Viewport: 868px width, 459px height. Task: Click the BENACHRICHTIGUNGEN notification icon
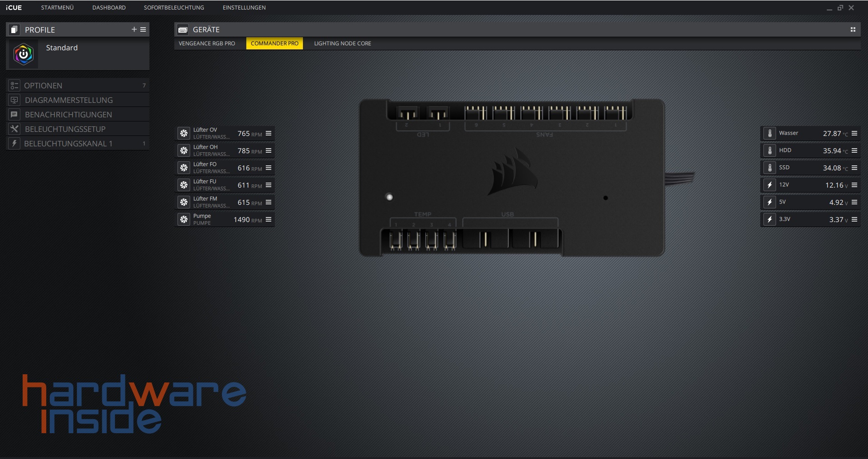(x=15, y=114)
